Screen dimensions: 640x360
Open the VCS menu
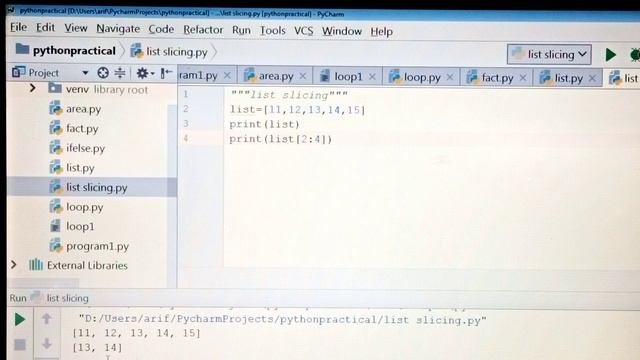point(303,31)
